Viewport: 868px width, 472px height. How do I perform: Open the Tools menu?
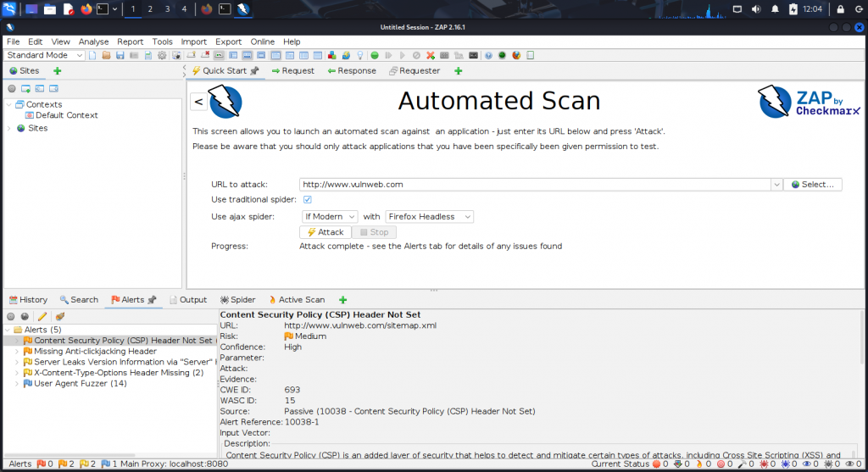tap(162, 42)
